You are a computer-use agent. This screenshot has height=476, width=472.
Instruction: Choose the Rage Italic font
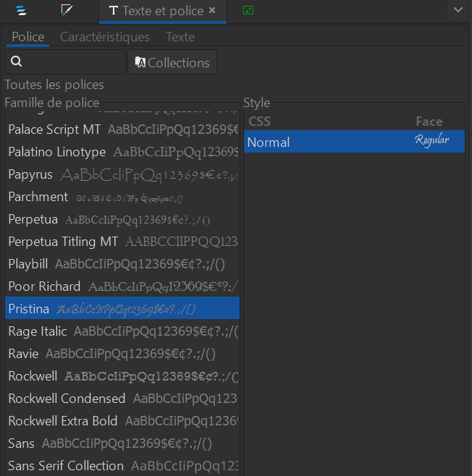(x=38, y=331)
